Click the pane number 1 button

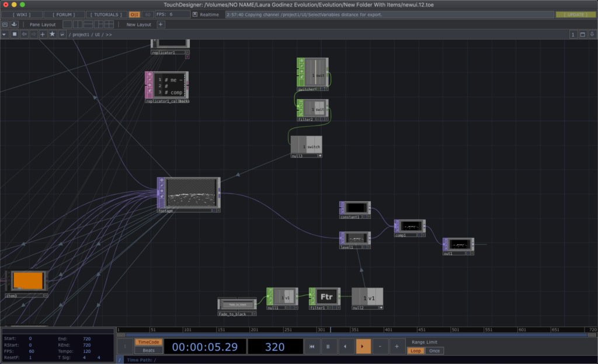coord(573,34)
